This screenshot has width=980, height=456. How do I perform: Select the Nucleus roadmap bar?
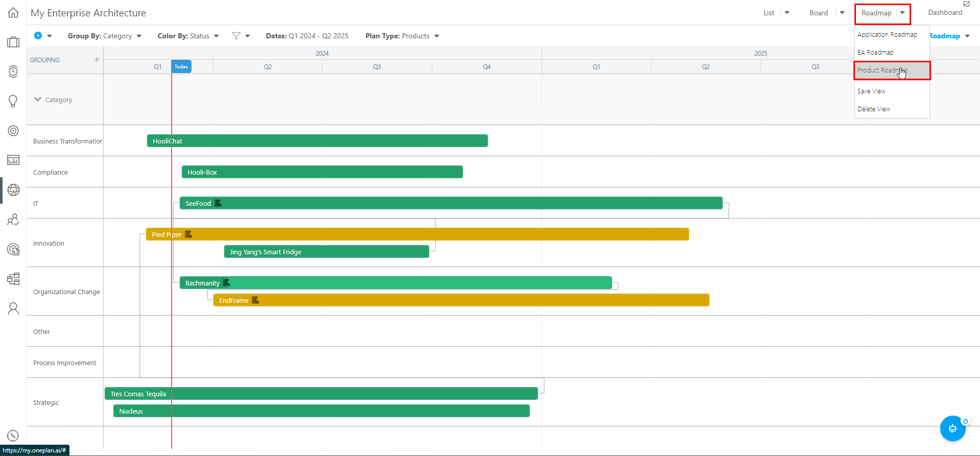tap(322, 411)
